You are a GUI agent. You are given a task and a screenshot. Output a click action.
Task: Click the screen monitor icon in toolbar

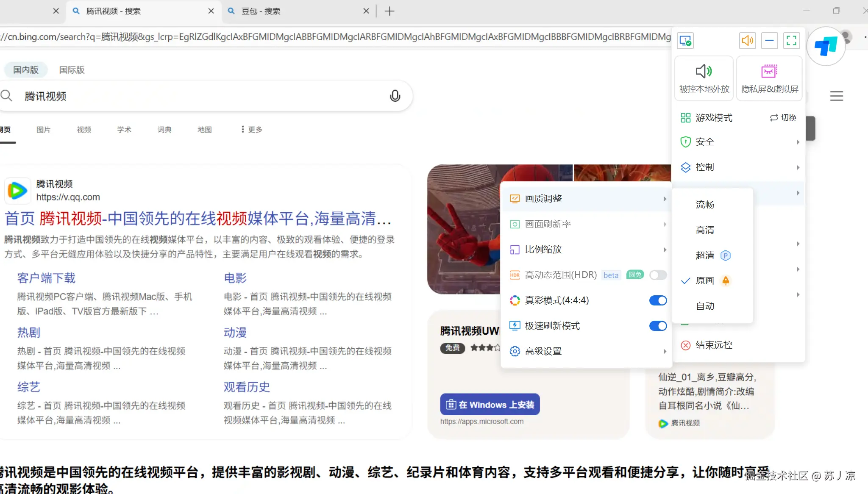685,41
